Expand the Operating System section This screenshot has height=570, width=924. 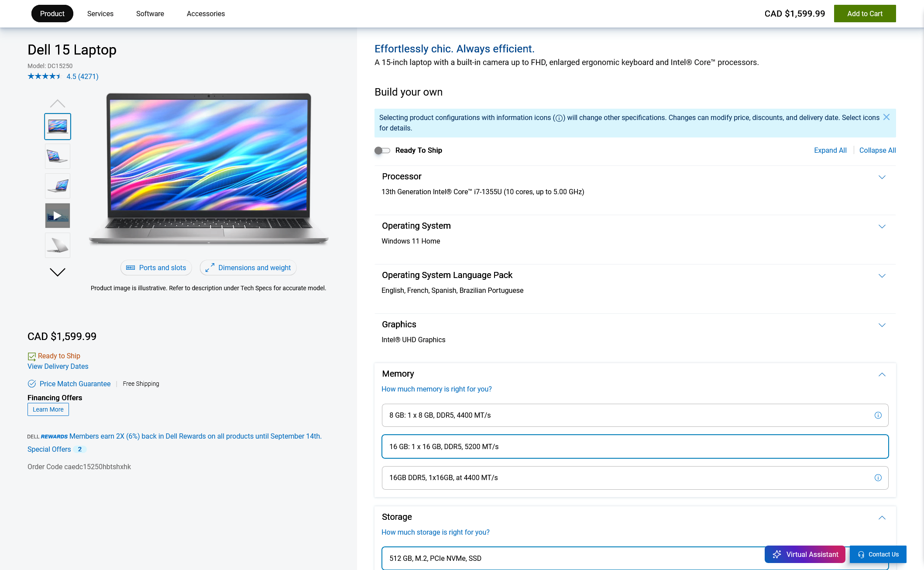pyautogui.click(x=882, y=227)
